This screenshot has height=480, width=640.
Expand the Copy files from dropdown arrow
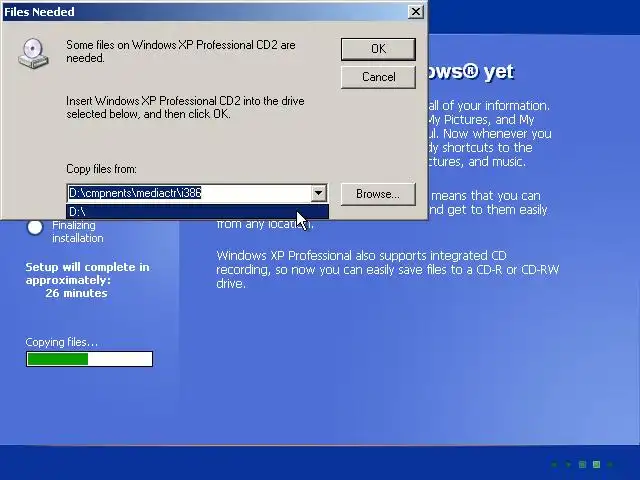319,193
